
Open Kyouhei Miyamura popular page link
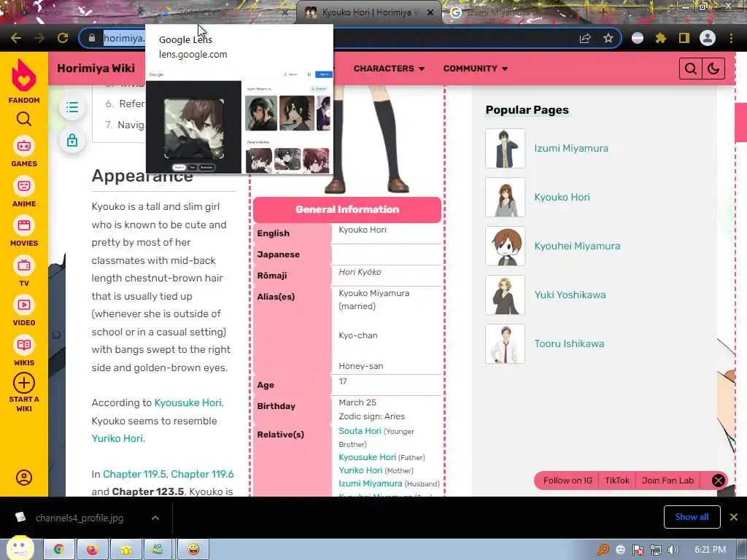(578, 246)
